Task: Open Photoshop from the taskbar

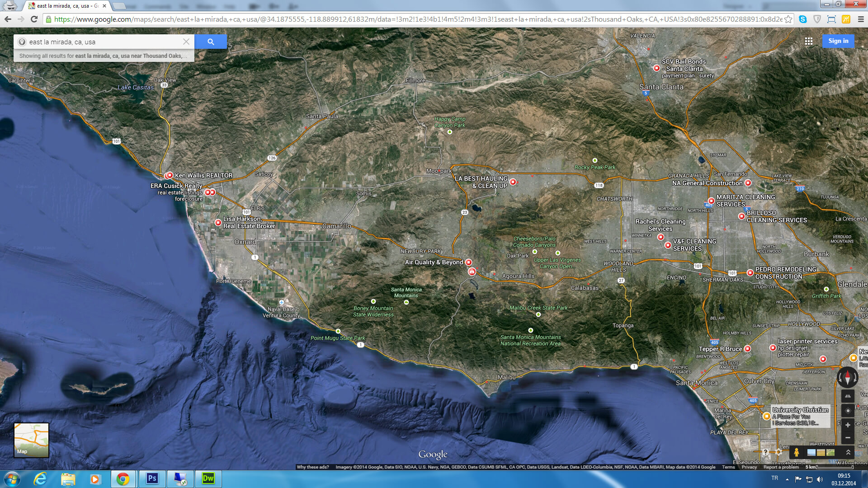Action: click(152, 479)
